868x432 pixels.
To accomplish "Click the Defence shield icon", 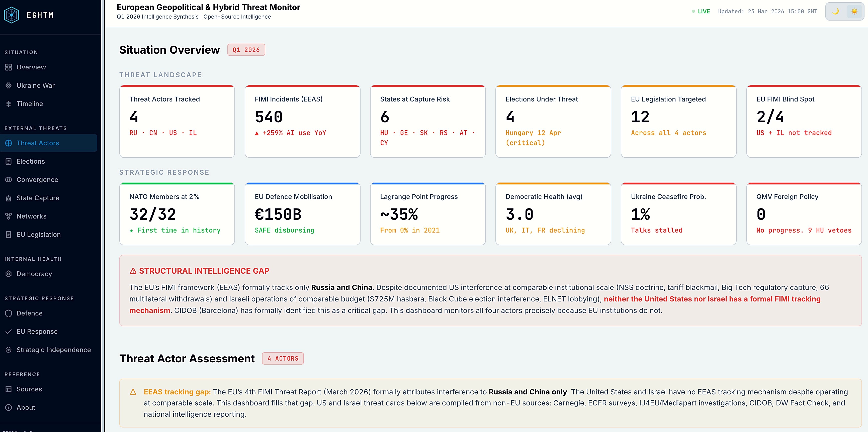I will click(9, 313).
